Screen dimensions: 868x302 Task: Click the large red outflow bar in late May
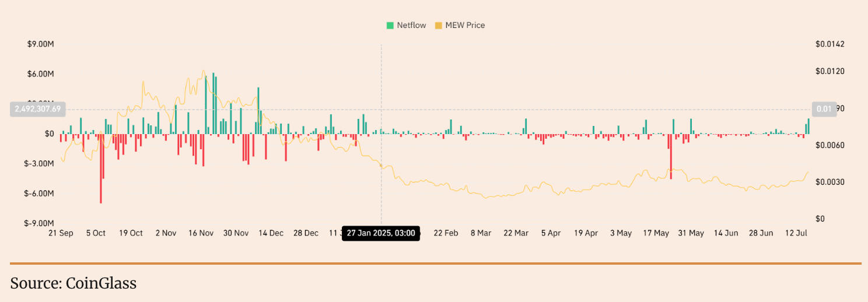coord(671,156)
